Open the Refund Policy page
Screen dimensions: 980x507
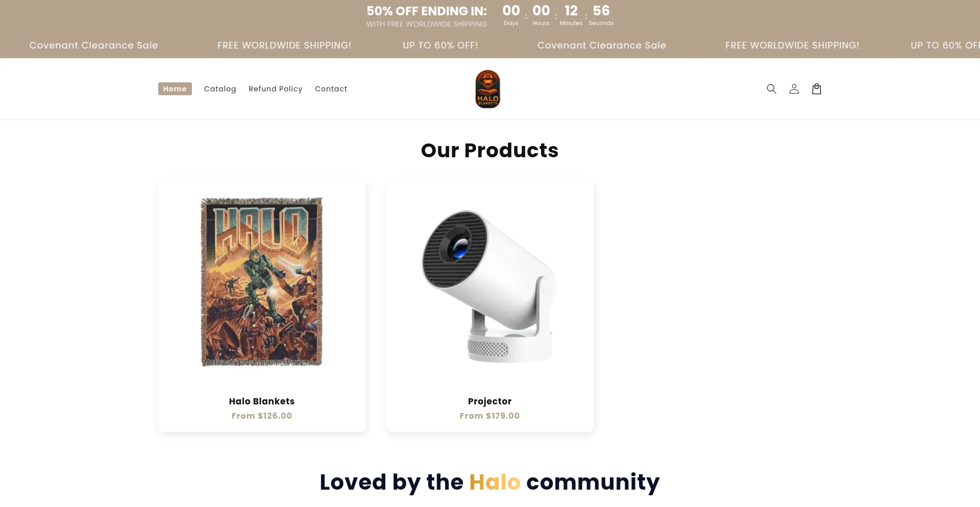[276, 89]
